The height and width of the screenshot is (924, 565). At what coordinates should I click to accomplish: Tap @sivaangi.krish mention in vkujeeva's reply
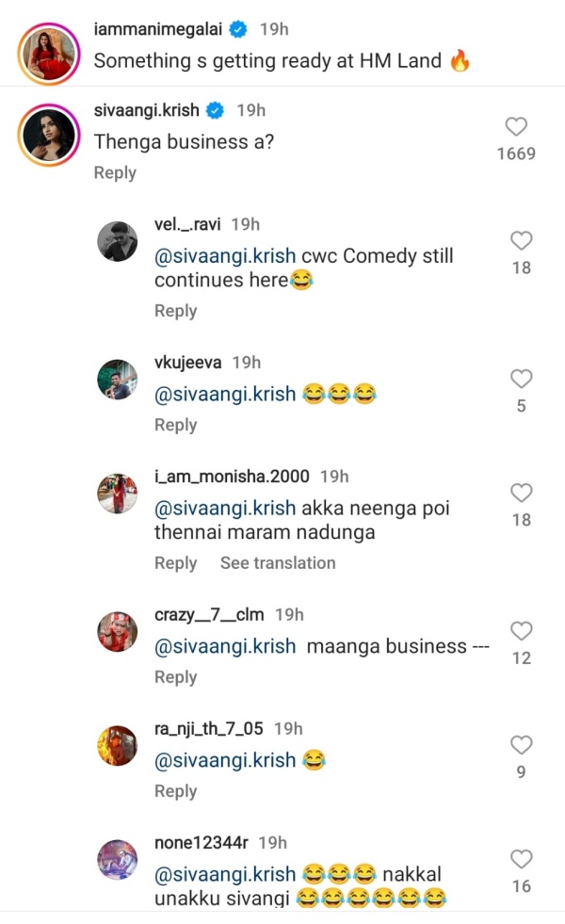[x=225, y=394]
